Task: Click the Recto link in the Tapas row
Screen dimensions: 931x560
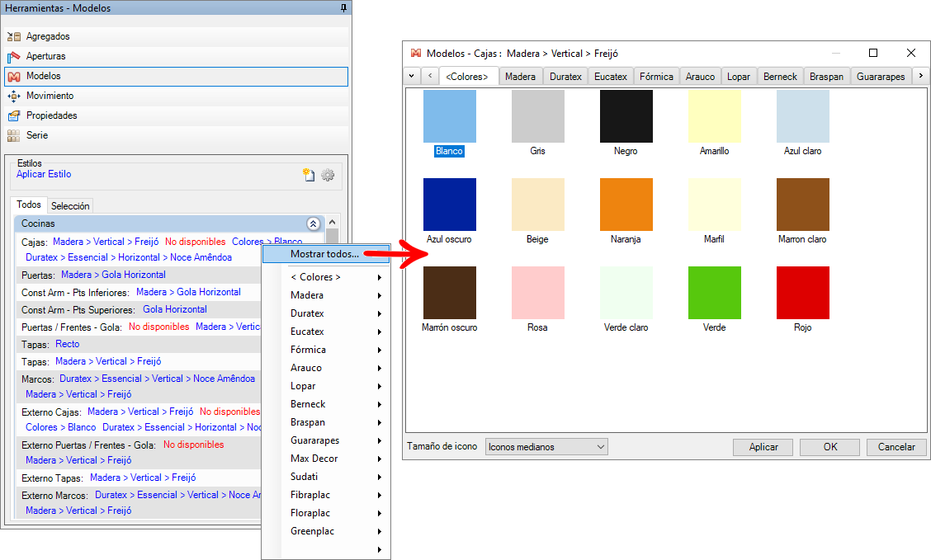Action: [x=67, y=344]
